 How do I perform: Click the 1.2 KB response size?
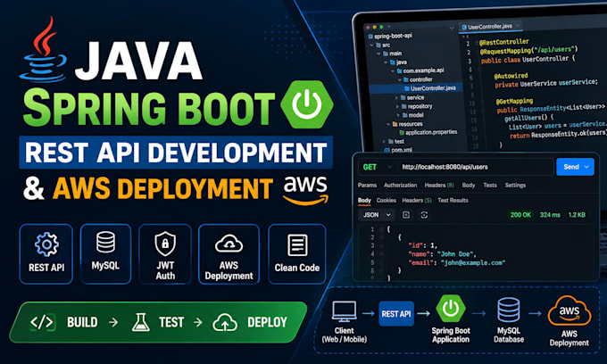[577, 215]
